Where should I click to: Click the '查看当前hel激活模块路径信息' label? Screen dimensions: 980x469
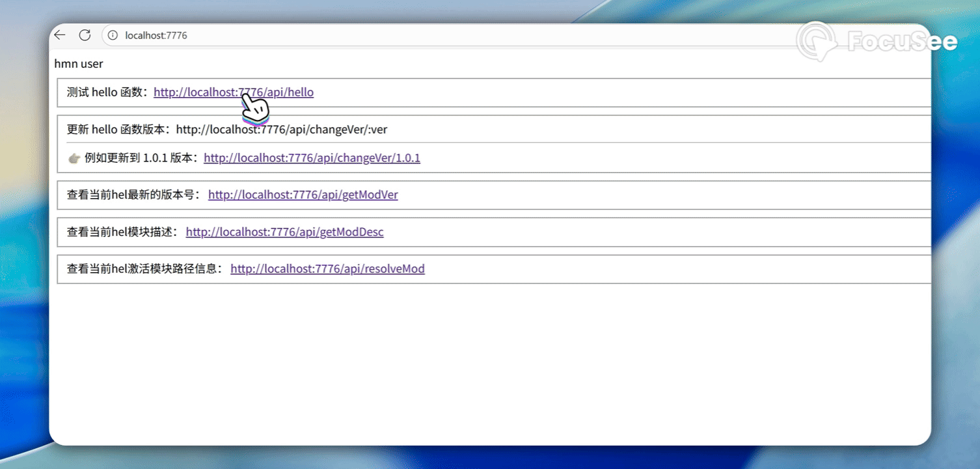(145, 269)
